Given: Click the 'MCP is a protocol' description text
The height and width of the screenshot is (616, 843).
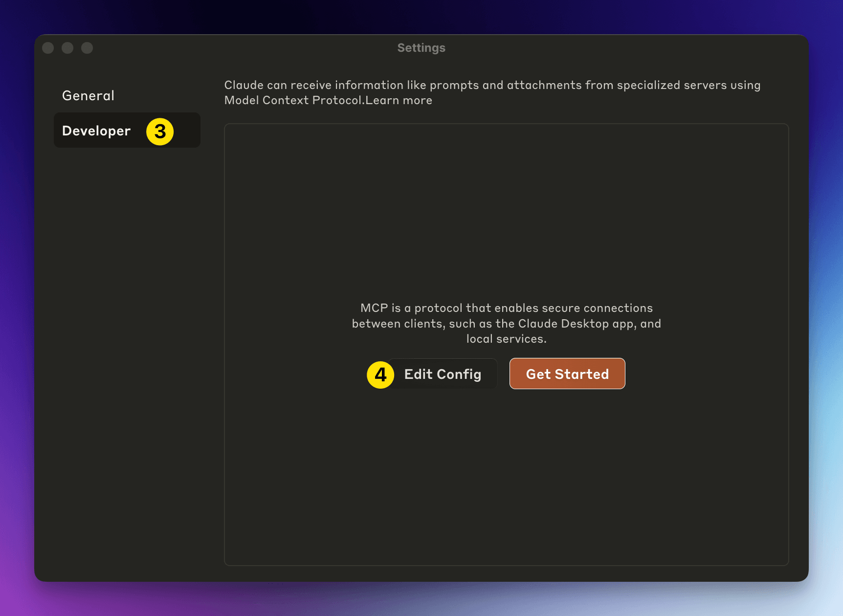Looking at the screenshot, I should pos(507,323).
